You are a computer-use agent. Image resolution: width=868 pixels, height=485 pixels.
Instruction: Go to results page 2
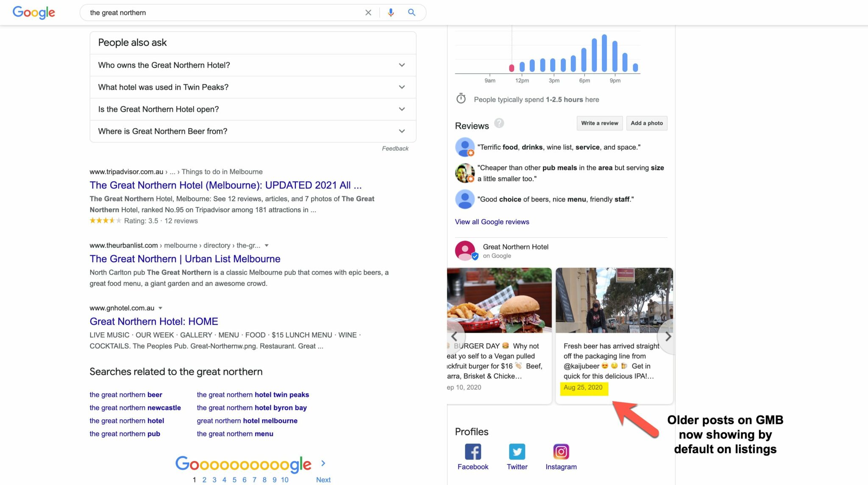pyautogui.click(x=204, y=479)
